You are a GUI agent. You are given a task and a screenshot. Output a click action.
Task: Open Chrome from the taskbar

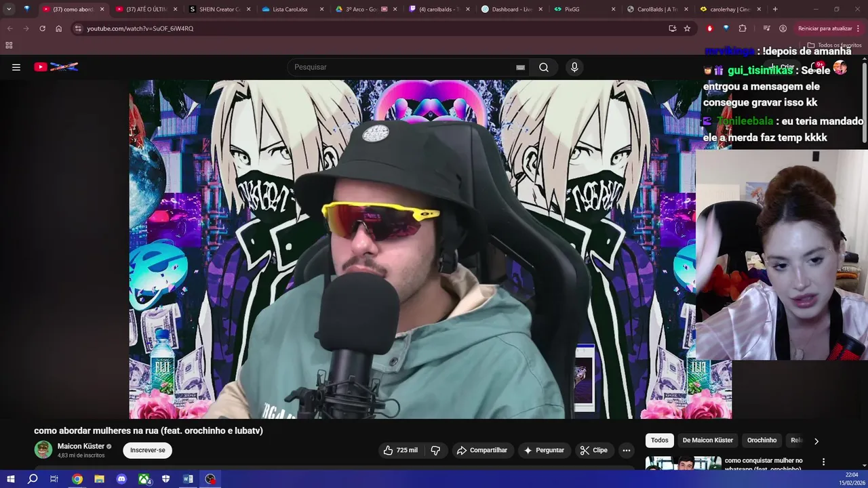(77, 479)
